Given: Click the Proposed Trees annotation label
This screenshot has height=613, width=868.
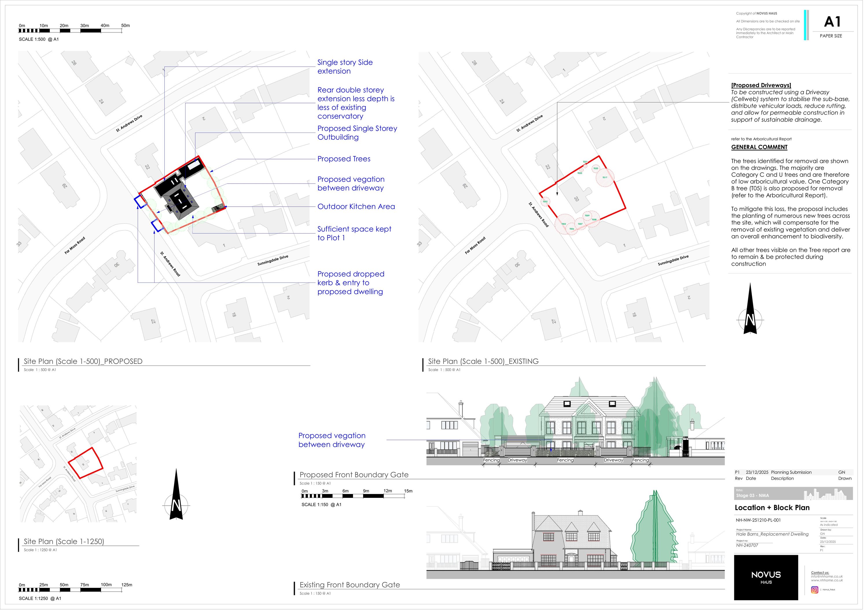Looking at the screenshot, I should tap(344, 159).
